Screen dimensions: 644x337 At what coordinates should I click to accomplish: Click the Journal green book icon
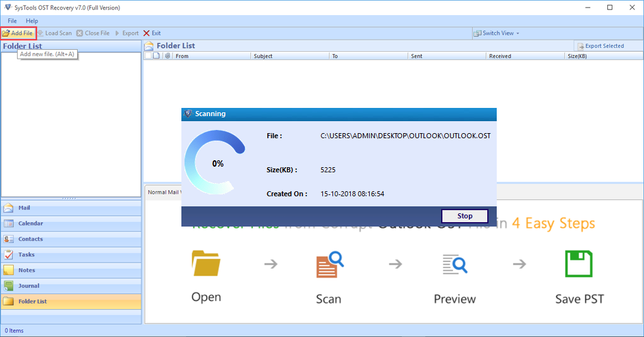[8, 286]
